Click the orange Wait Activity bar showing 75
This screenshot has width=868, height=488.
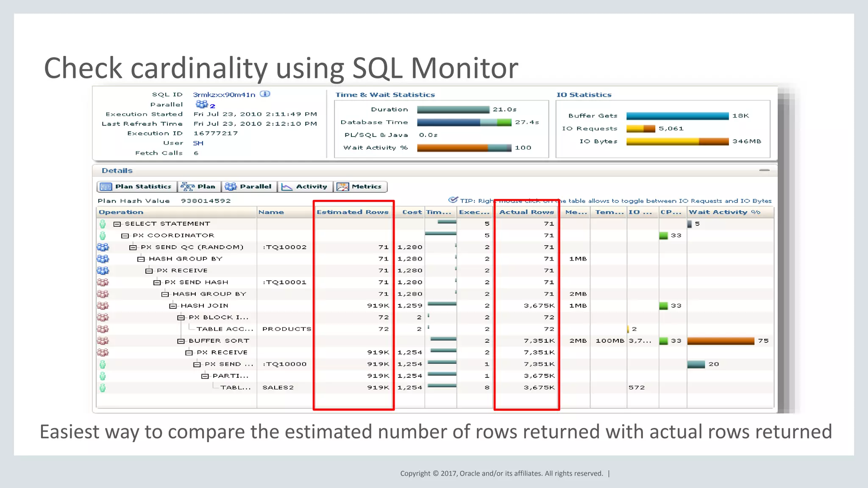pos(721,341)
